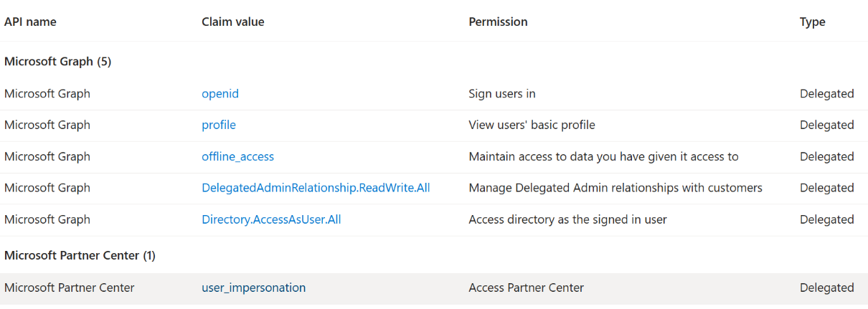This screenshot has height=309, width=868.
Task: Open Directory.AccessAsUser.All claim link
Action: click(271, 219)
